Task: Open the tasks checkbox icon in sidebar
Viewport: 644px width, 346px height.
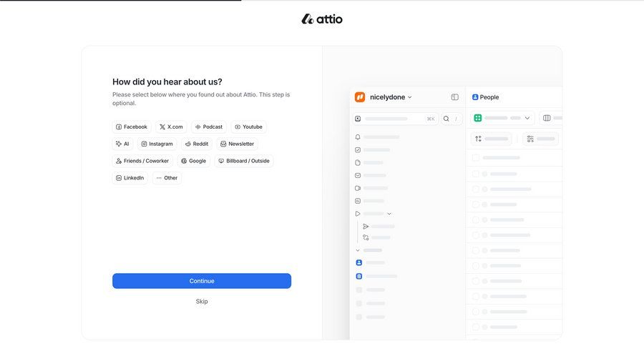Action: pos(358,150)
